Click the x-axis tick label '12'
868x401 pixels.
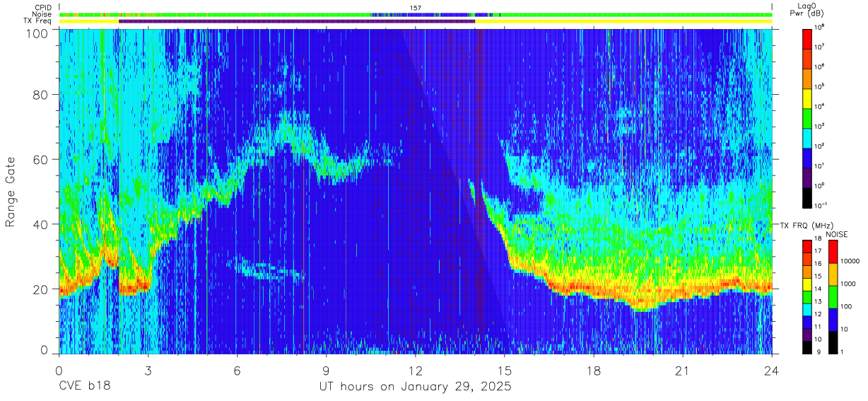click(415, 371)
